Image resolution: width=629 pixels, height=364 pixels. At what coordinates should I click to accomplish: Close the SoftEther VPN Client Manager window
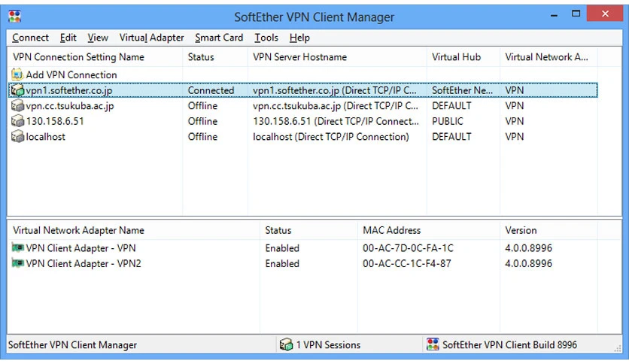605,14
